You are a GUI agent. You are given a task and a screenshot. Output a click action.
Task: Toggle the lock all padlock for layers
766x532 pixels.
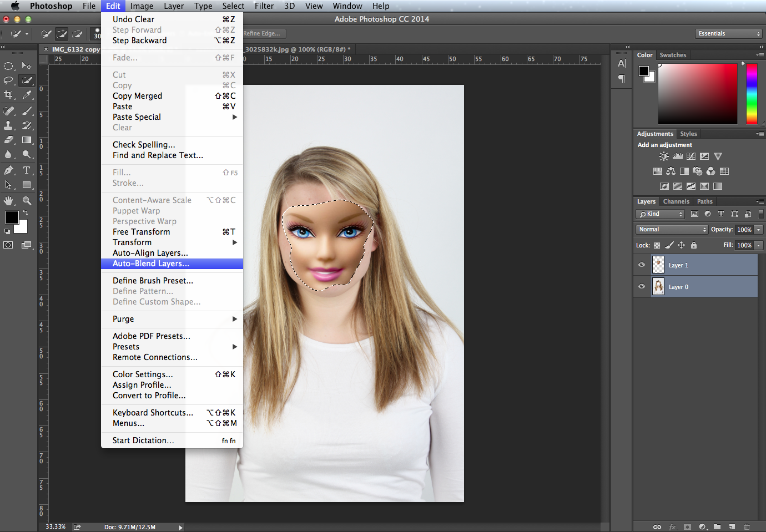[x=693, y=245]
